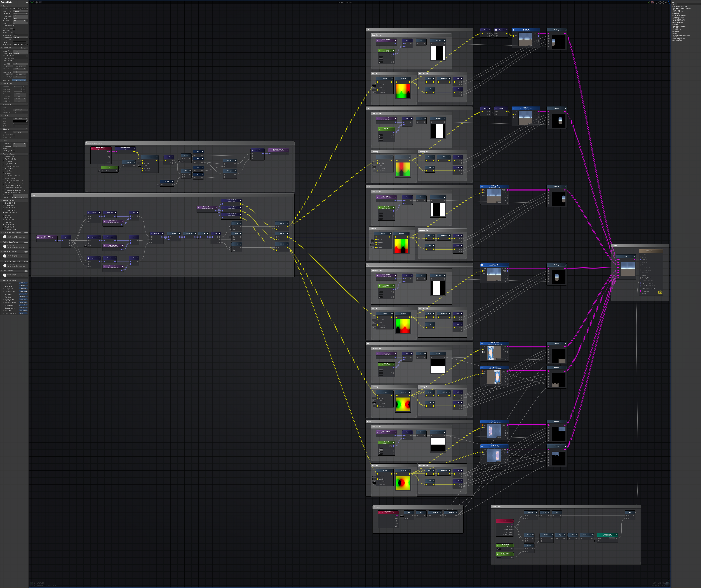Click the focus on master node icon
701x588 pixels.
[x=662, y=2]
